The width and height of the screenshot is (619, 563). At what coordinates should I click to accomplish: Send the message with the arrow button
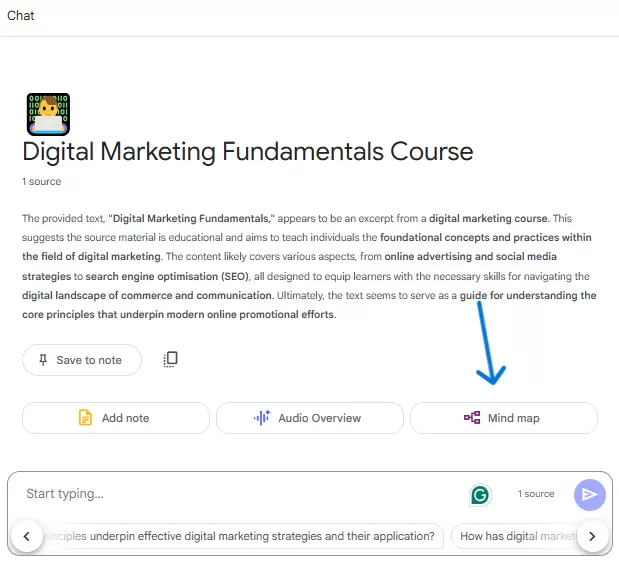click(589, 495)
